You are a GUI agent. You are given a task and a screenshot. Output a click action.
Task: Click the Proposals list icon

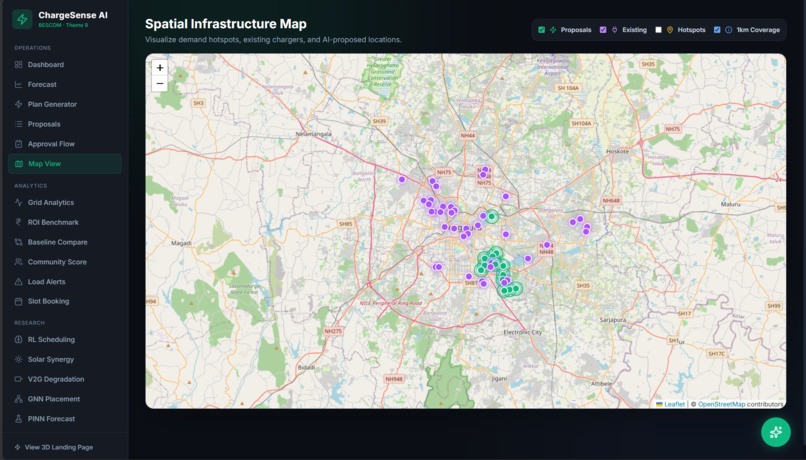(x=19, y=124)
